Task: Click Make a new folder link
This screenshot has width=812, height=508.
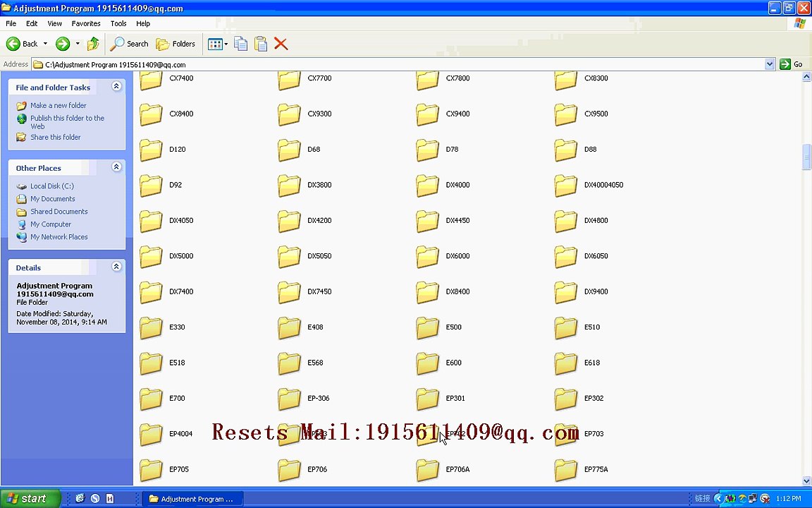Action: tap(58, 105)
